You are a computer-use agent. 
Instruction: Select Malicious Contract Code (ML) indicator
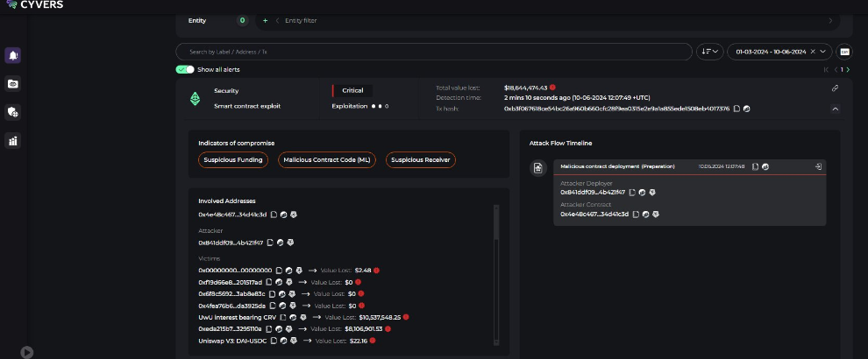tap(327, 160)
